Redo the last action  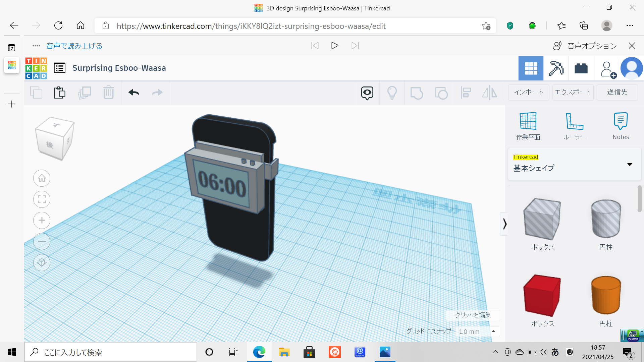pyautogui.click(x=157, y=93)
